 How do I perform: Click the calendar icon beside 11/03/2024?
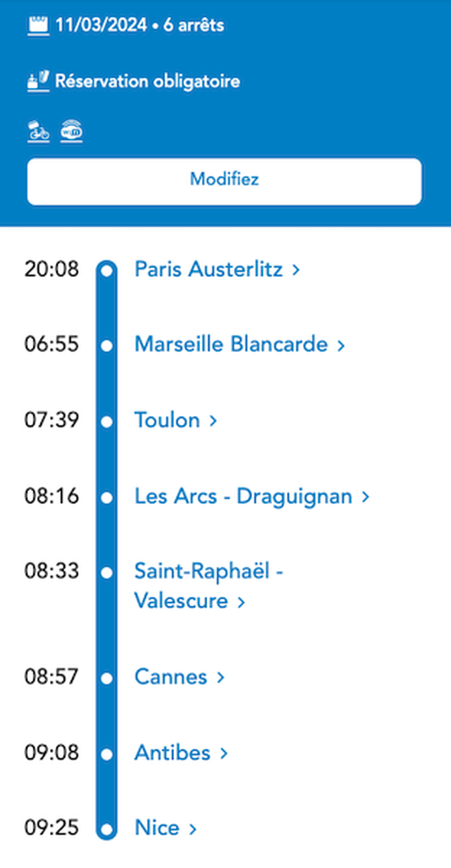[x=38, y=26]
